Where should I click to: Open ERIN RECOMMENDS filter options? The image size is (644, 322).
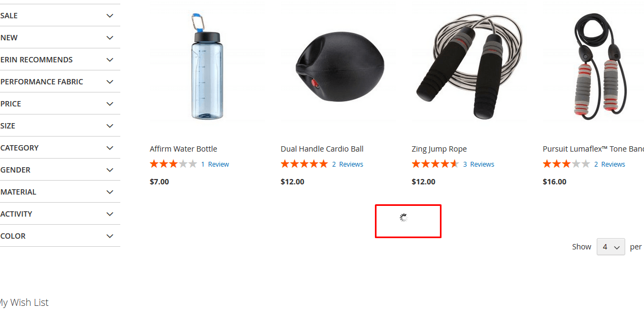click(60, 60)
